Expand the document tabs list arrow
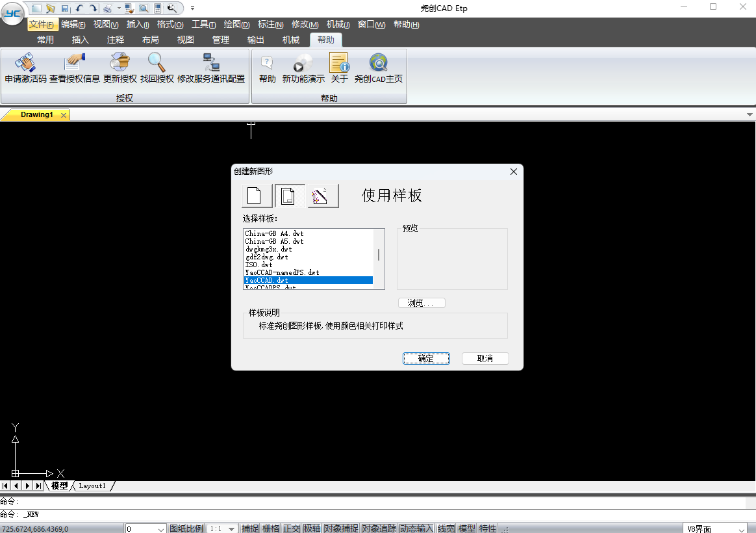The image size is (756, 533). (750, 115)
